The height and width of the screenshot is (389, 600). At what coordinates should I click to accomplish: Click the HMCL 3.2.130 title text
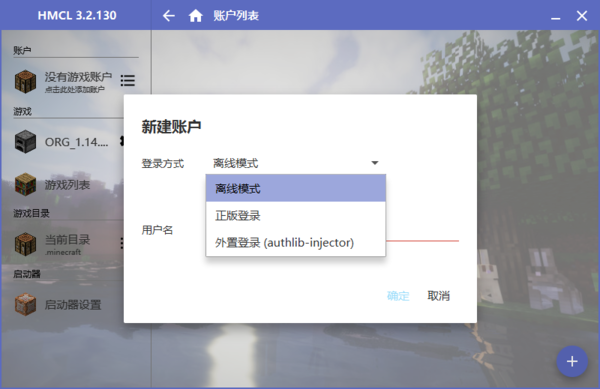click(77, 16)
